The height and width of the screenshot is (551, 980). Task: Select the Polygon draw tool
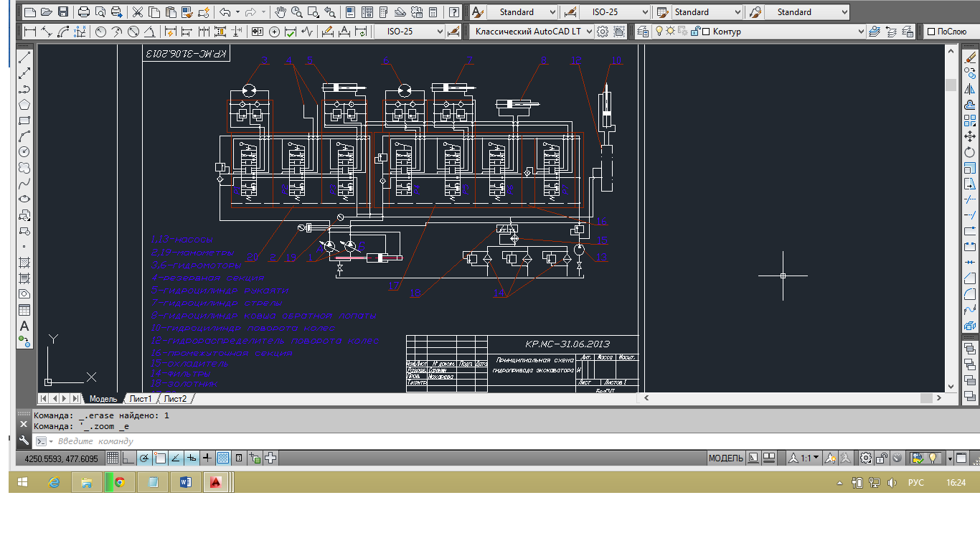click(24, 105)
